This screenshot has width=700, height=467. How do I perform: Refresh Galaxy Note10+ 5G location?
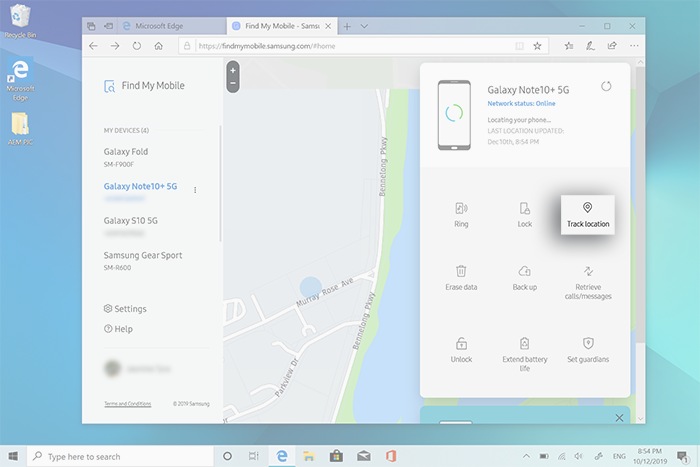[606, 86]
